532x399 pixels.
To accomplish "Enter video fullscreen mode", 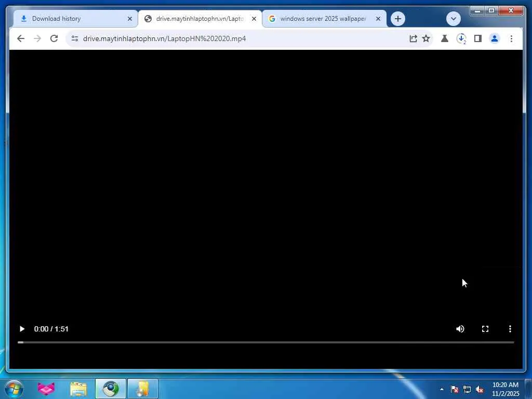I will pyautogui.click(x=485, y=329).
